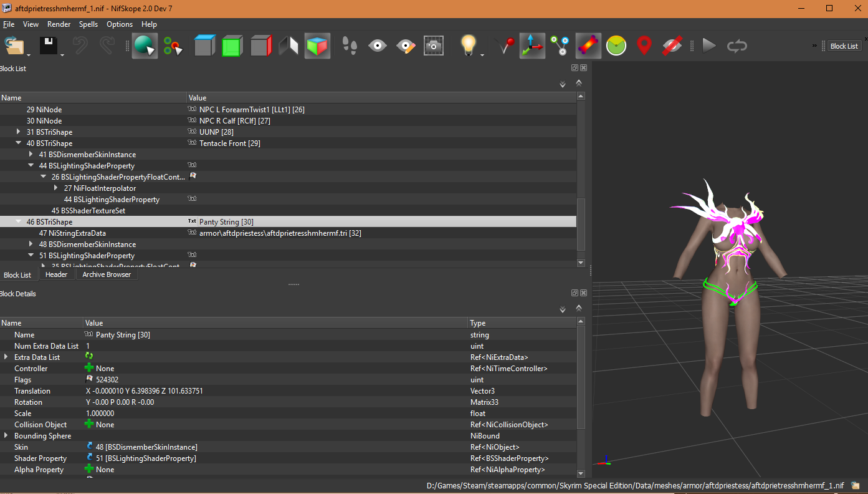This screenshot has height=494, width=868.
Task: Open the lightbulb dropdown arrow
Action: pos(482,54)
